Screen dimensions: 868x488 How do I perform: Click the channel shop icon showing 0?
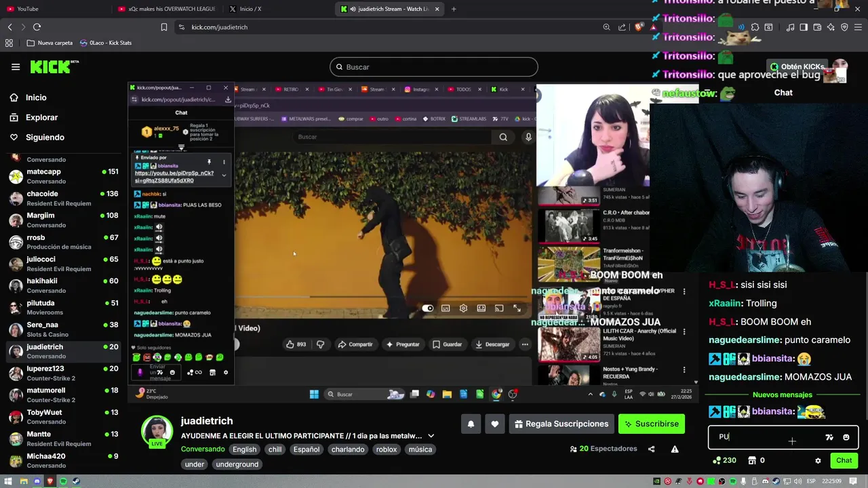pos(756,460)
